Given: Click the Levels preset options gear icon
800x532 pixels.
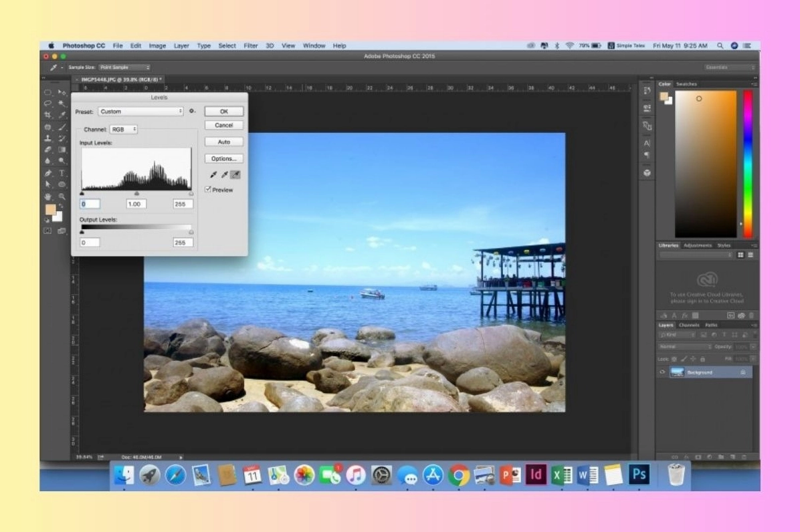Looking at the screenshot, I should [x=192, y=112].
